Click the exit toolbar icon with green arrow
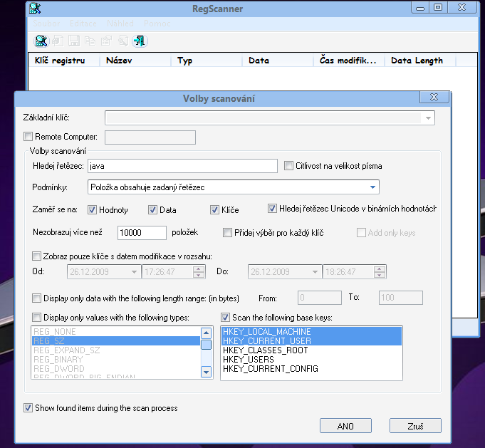The width and height of the screenshot is (485, 448). coord(140,41)
